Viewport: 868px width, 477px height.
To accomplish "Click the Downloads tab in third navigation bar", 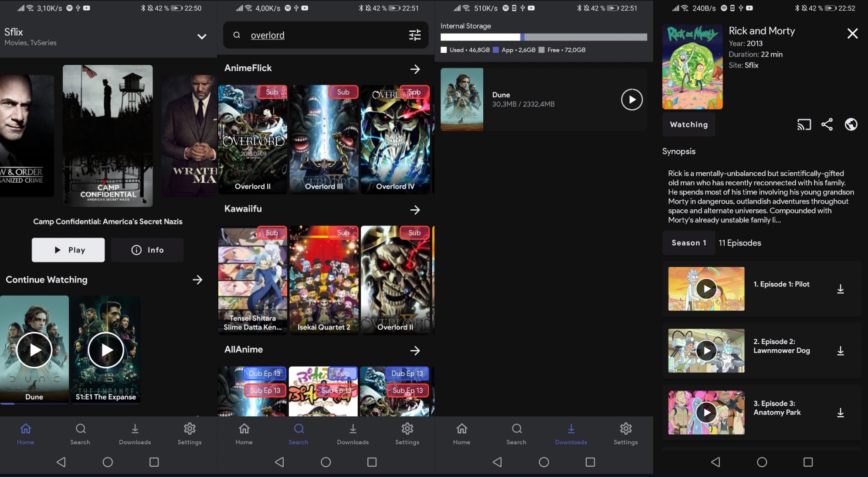I will (x=570, y=433).
